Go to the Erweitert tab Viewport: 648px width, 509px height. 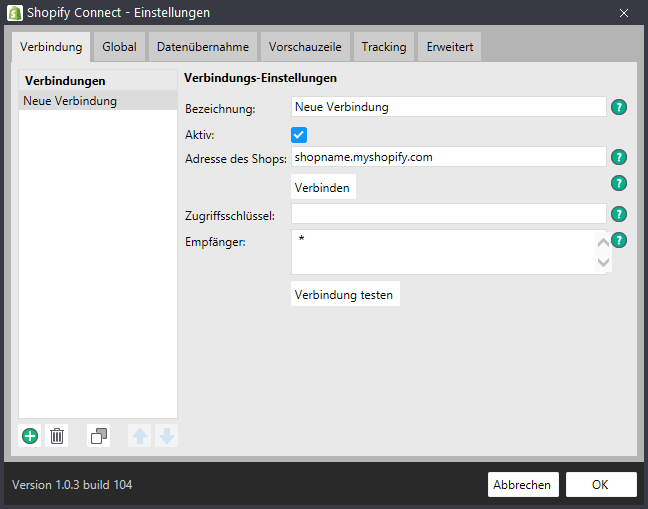(450, 47)
